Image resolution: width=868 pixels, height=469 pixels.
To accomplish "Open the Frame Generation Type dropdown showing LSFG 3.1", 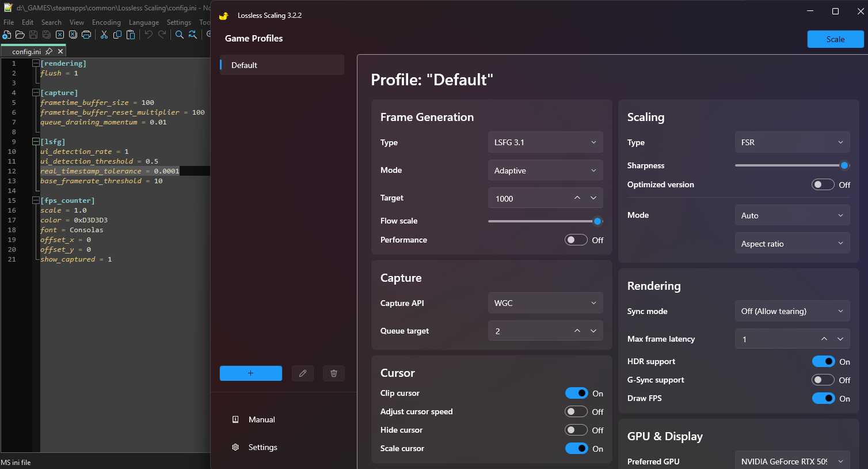I will [x=545, y=142].
